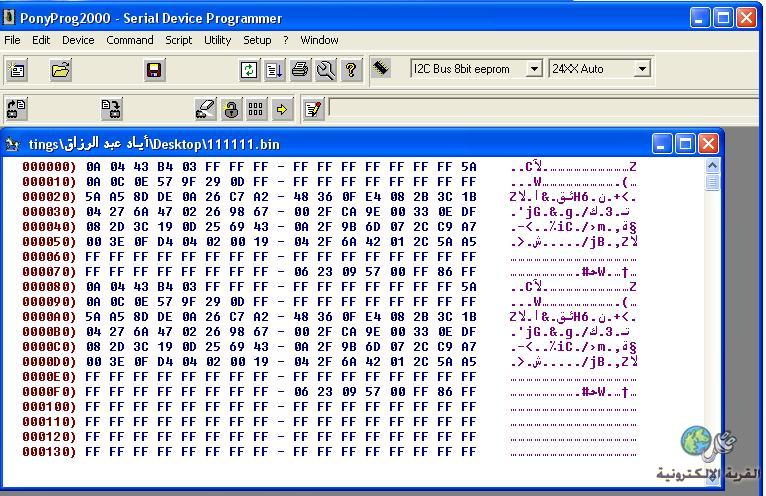766x496 pixels.
Task: Click the Edit note pencil icon
Action: 313,108
